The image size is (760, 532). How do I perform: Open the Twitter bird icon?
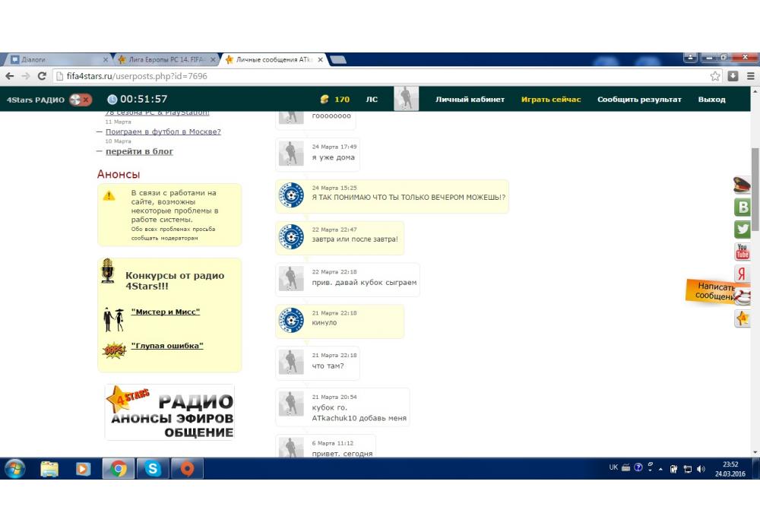742,230
